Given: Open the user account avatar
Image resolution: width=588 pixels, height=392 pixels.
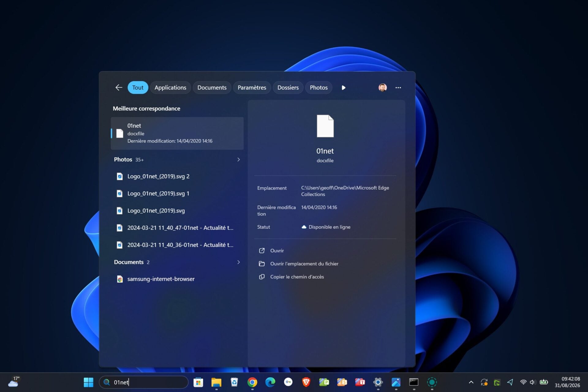Looking at the screenshot, I should pos(383,88).
